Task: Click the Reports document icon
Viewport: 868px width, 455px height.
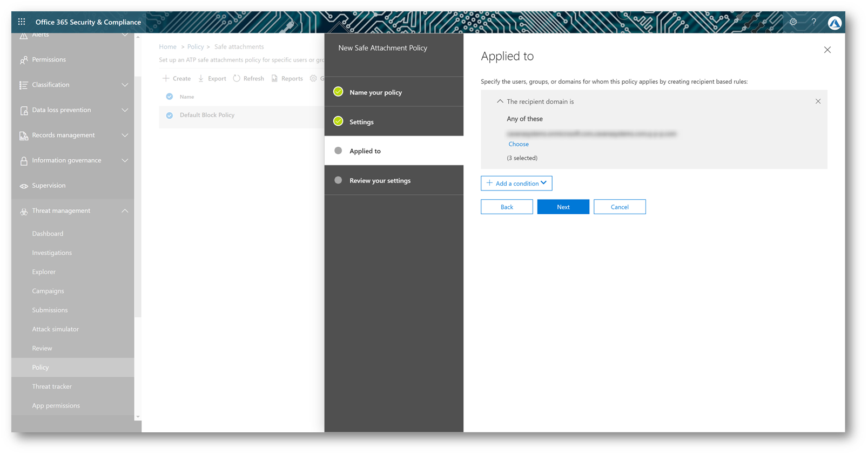Action: click(274, 78)
